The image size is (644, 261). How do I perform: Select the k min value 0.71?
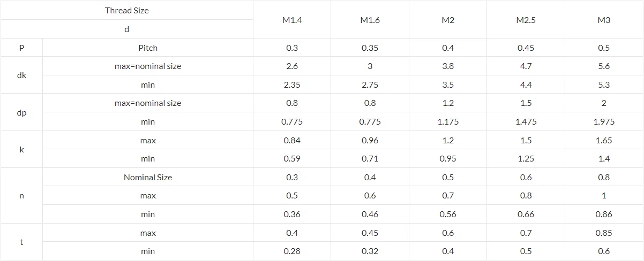click(370, 159)
